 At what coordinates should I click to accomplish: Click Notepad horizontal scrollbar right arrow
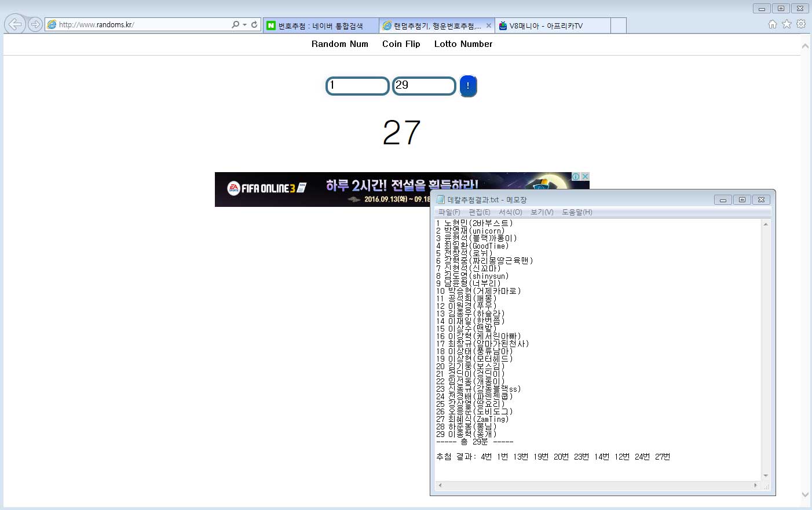point(755,485)
